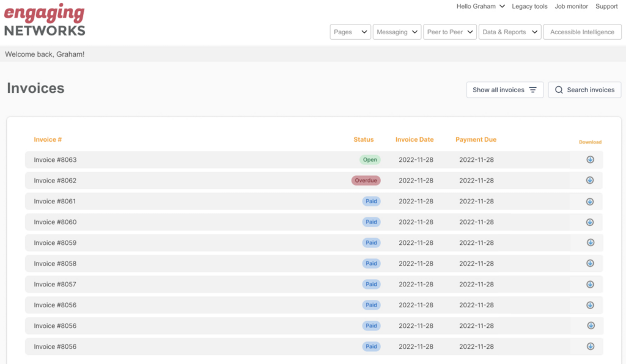Open the Pages dropdown menu

click(x=350, y=32)
